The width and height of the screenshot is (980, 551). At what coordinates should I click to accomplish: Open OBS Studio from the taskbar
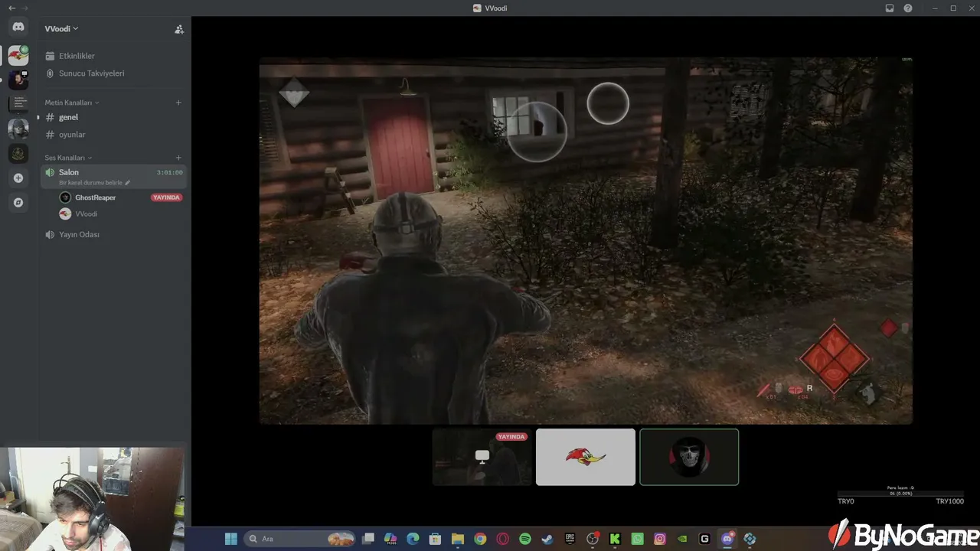click(x=593, y=539)
